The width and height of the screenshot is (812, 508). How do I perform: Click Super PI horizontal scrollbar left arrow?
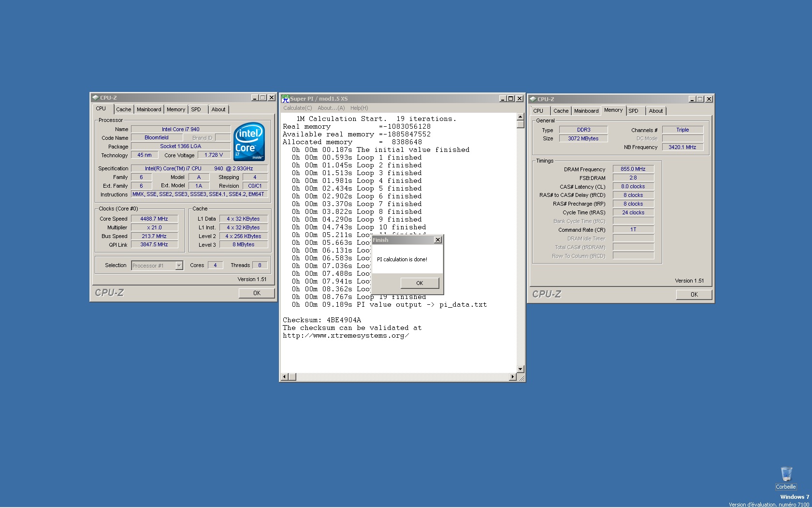[285, 376]
